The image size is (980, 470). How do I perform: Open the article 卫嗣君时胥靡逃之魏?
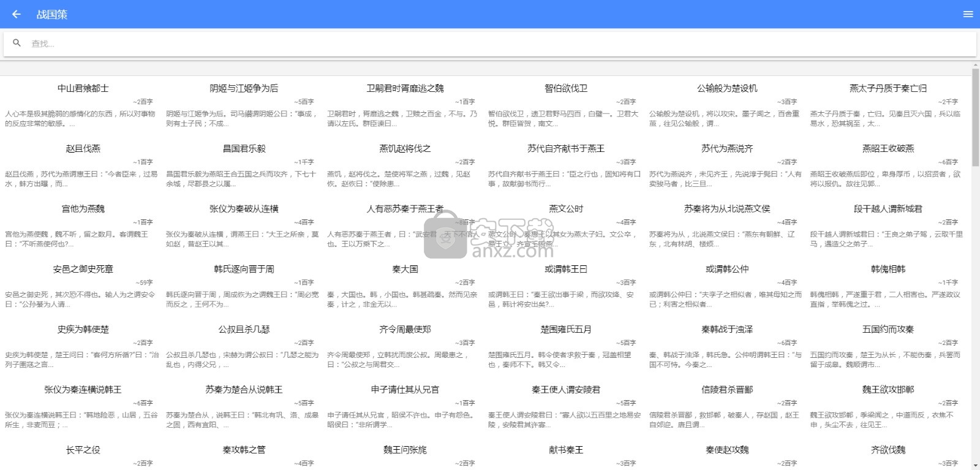(405, 88)
